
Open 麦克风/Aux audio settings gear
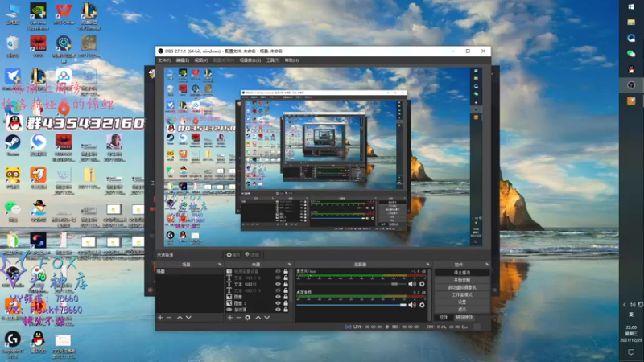click(422, 284)
